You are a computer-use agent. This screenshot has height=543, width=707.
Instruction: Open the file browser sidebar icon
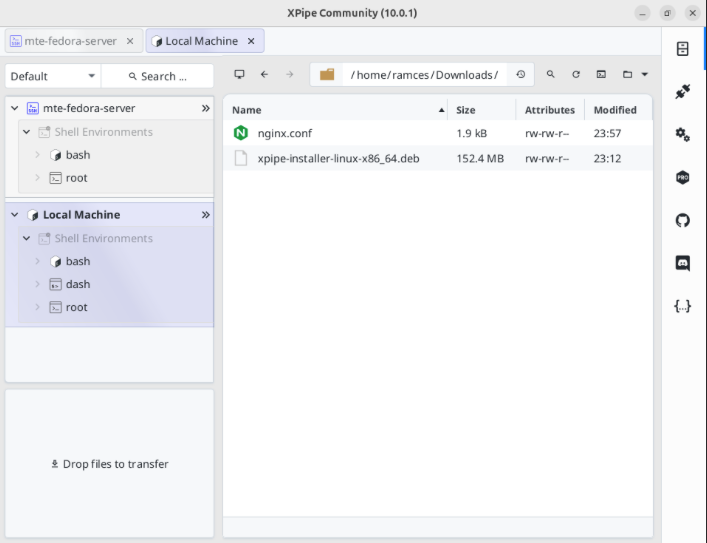(x=683, y=49)
